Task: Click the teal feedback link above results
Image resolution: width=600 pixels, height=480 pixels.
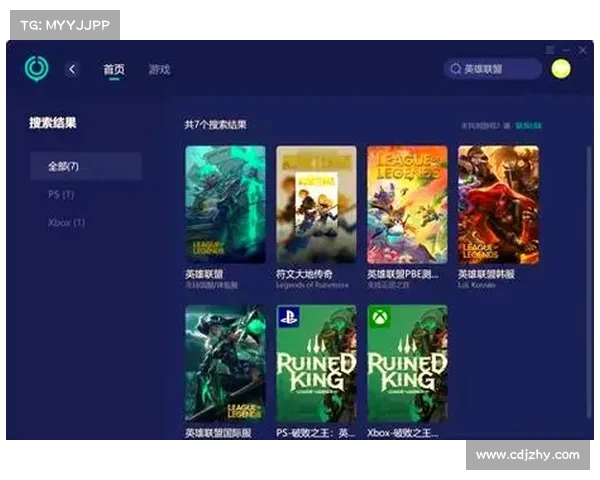Action: coord(528,126)
